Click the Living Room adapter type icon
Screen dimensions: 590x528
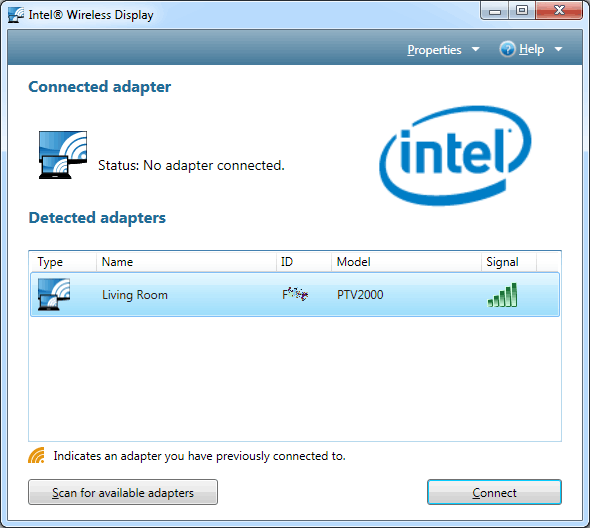coord(54,294)
